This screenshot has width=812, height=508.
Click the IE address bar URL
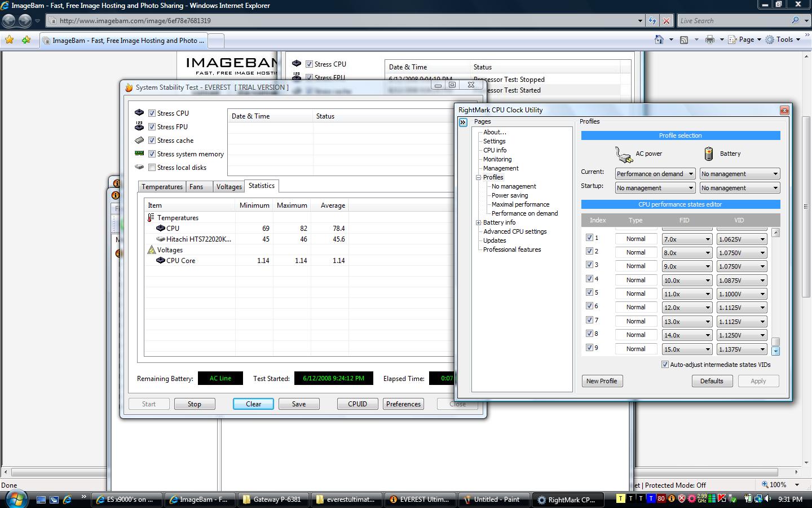135,21
